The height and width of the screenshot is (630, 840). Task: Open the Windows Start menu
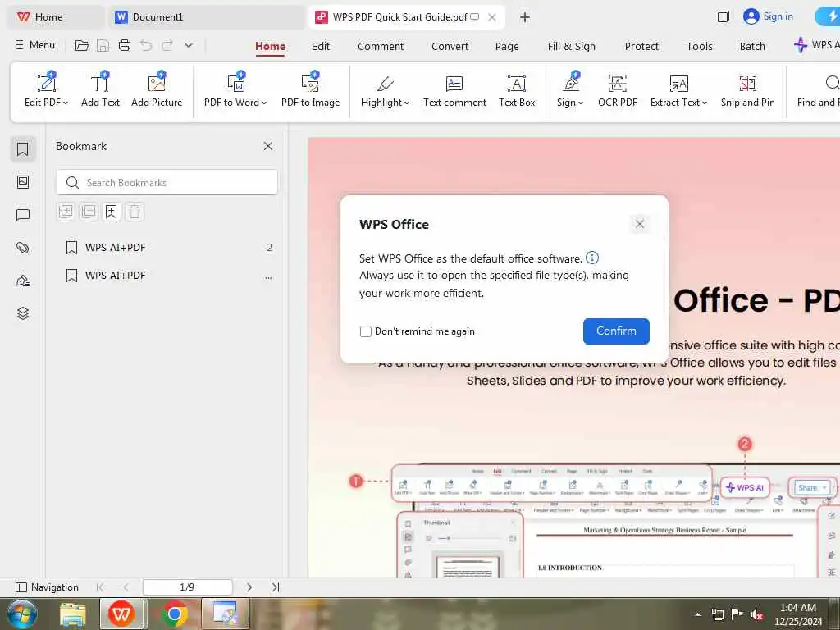[21, 614]
